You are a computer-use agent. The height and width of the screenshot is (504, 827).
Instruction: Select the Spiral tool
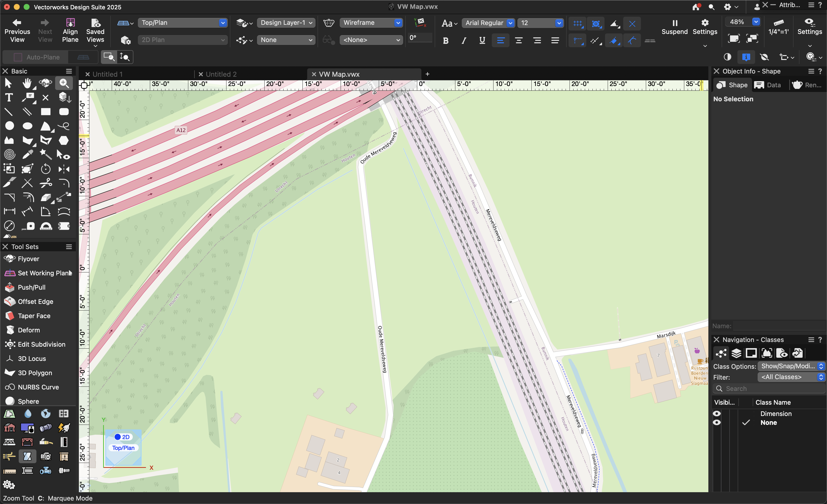[x=9, y=154]
